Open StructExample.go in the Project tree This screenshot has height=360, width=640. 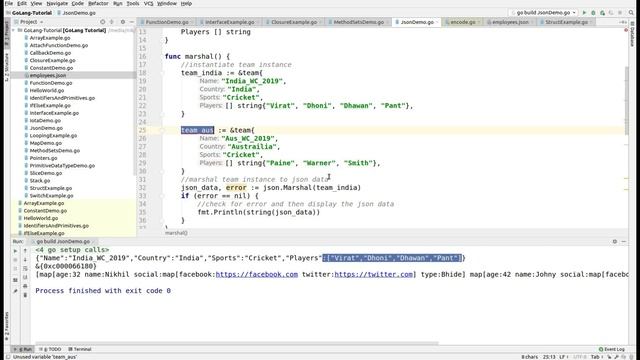(51, 188)
